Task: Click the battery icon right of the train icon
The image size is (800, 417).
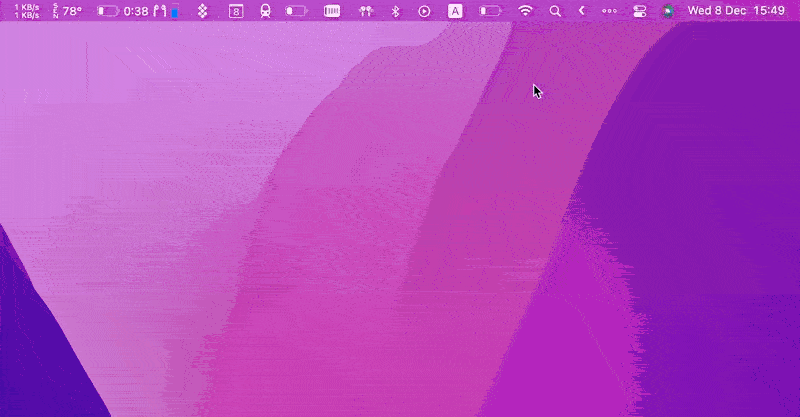Action: [296, 11]
